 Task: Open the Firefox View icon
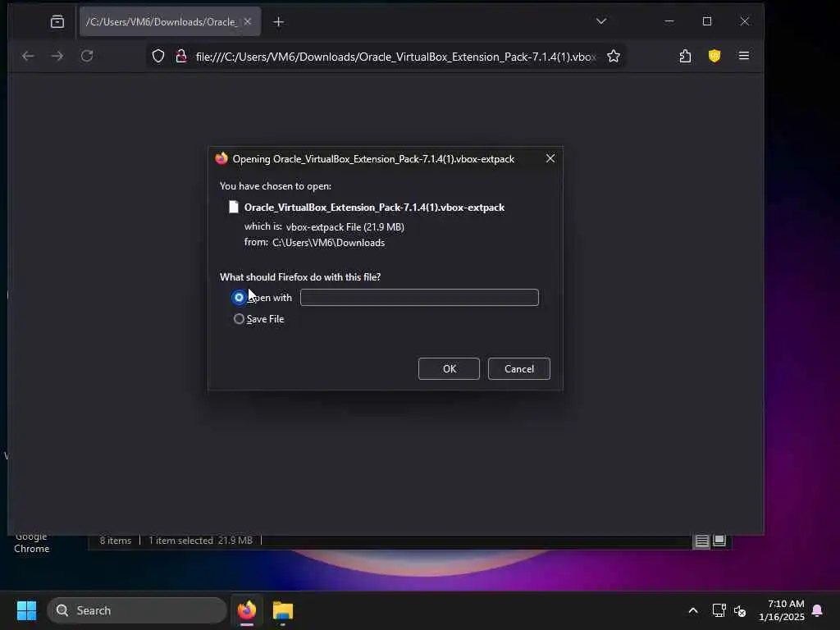[57, 22]
